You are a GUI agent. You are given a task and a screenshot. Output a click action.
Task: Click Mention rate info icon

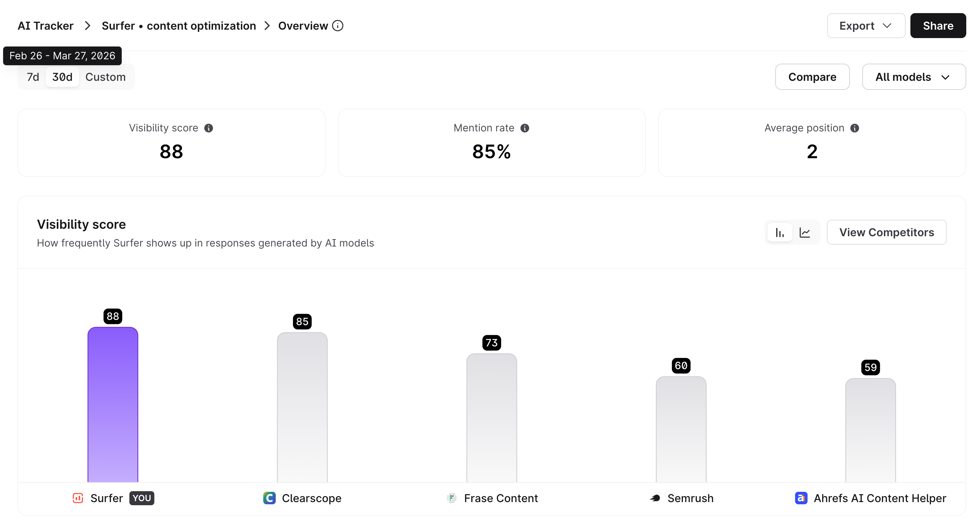[x=525, y=128]
